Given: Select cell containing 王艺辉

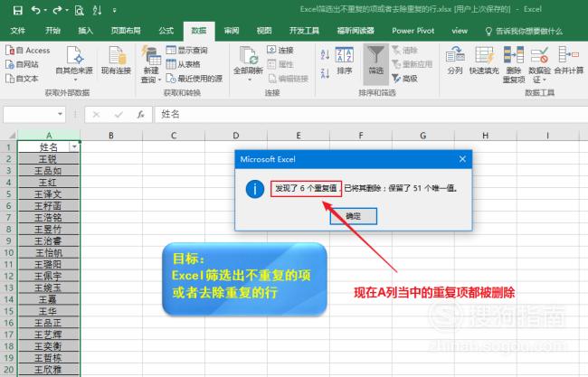Looking at the screenshot, I should tap(49, 335).
